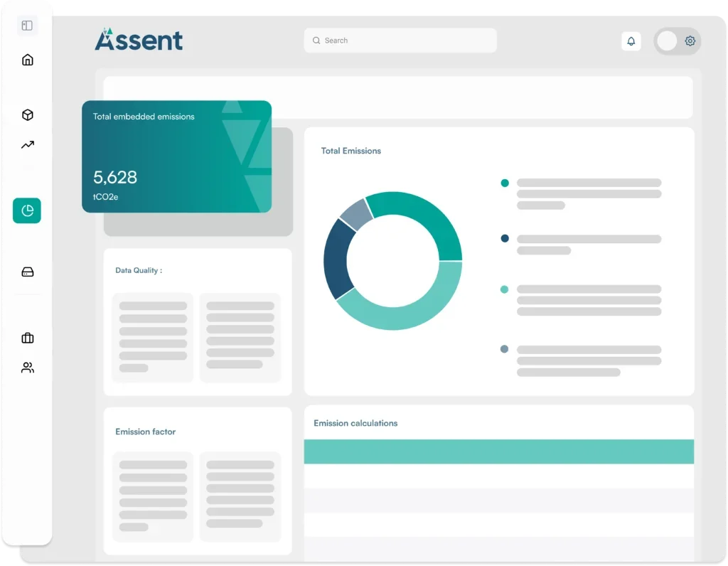The width and height of the screenshot is (728, 566).
Task: Click the dark navy legend dot
Action: pyautogui.click(x=505, y=239)
